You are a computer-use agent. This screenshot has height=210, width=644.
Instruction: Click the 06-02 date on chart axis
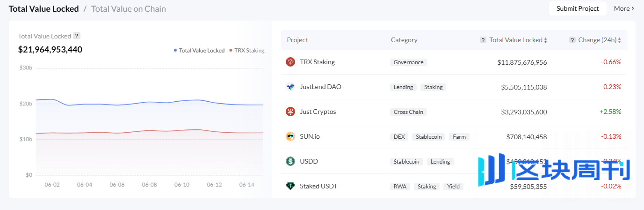coord(52,185)
